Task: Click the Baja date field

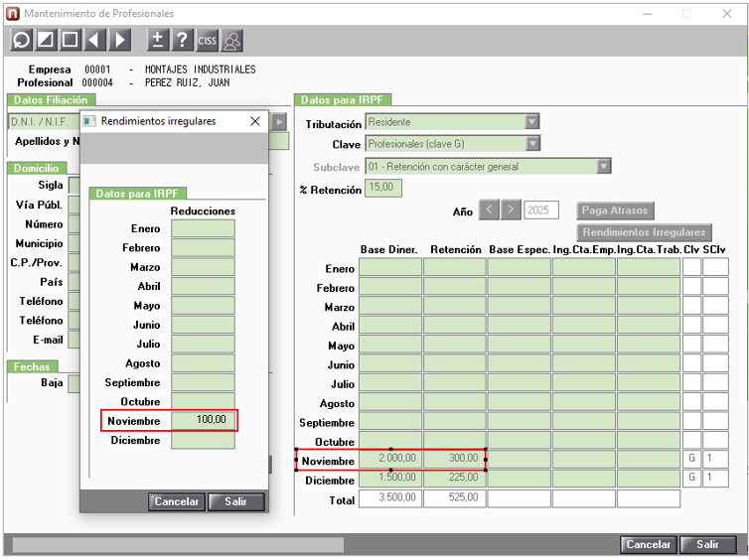Action: click(75, 383)
